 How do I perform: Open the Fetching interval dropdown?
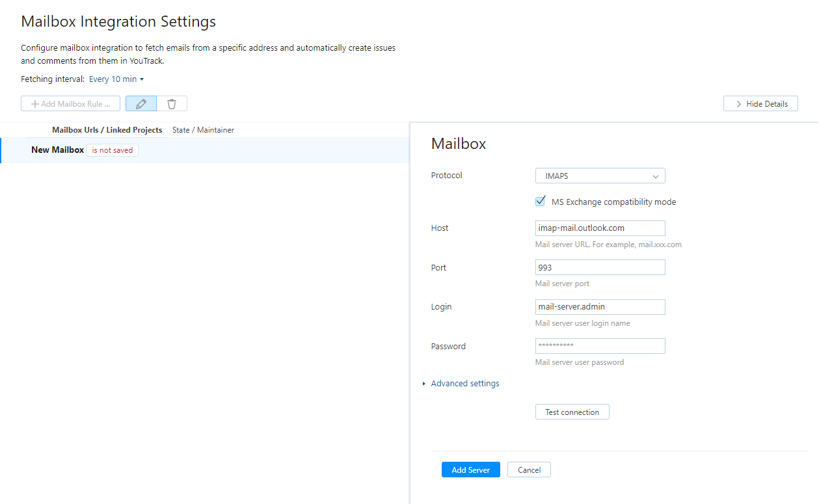pos(115,79)
